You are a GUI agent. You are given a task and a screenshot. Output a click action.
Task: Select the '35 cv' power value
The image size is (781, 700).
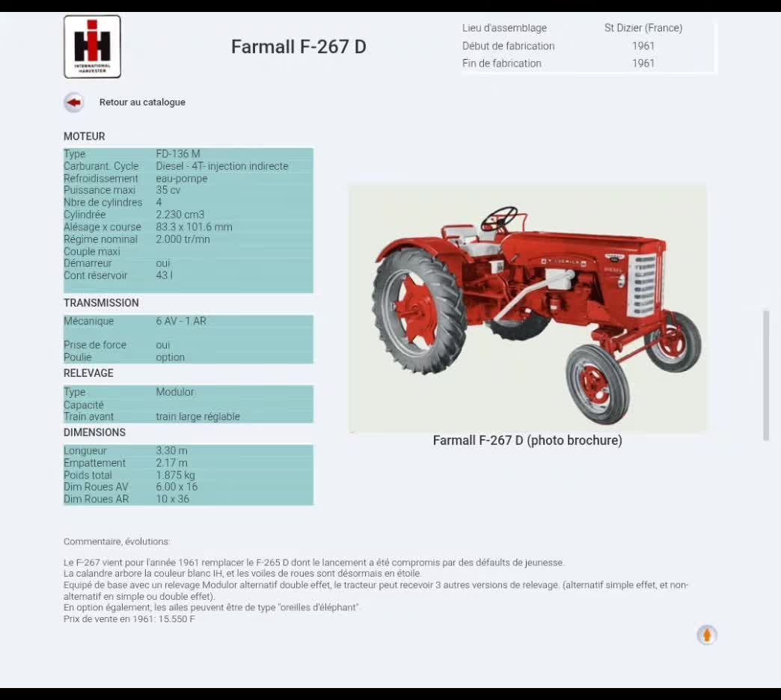point(168,190)
